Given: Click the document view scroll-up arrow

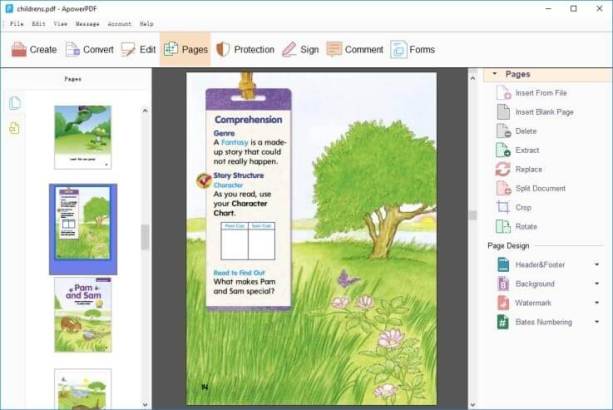Looking at the screenshot, I should click(473, 78).
